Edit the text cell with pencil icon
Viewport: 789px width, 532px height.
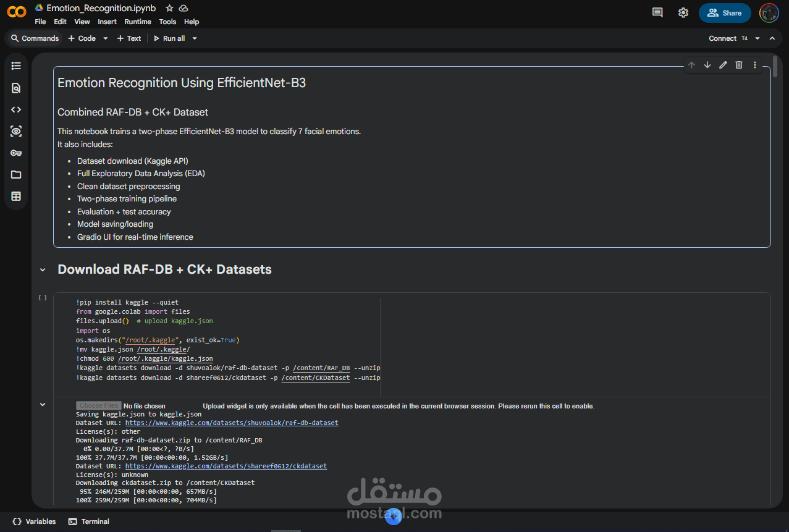point(723,65)
